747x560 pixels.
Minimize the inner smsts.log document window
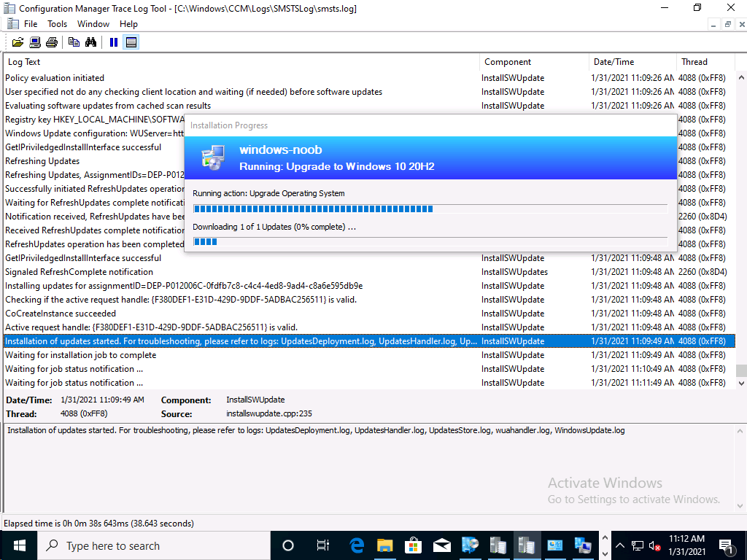[x=713, y=24]
